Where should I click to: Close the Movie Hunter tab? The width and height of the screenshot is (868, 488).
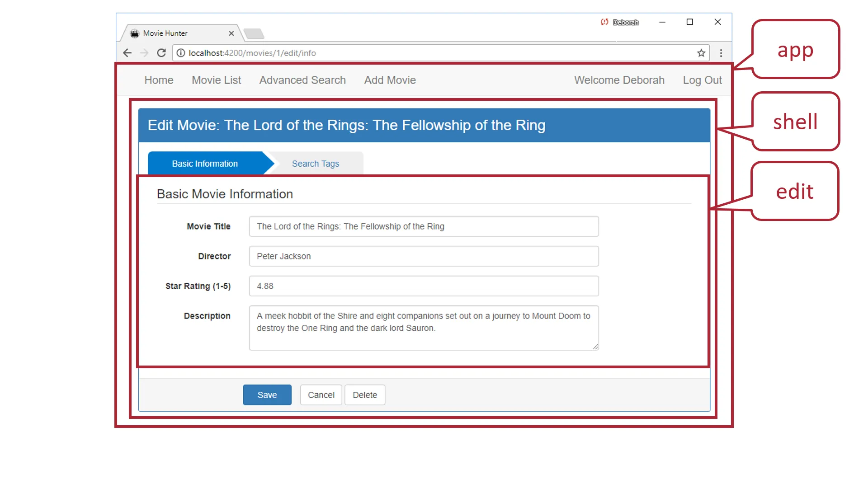231,33
